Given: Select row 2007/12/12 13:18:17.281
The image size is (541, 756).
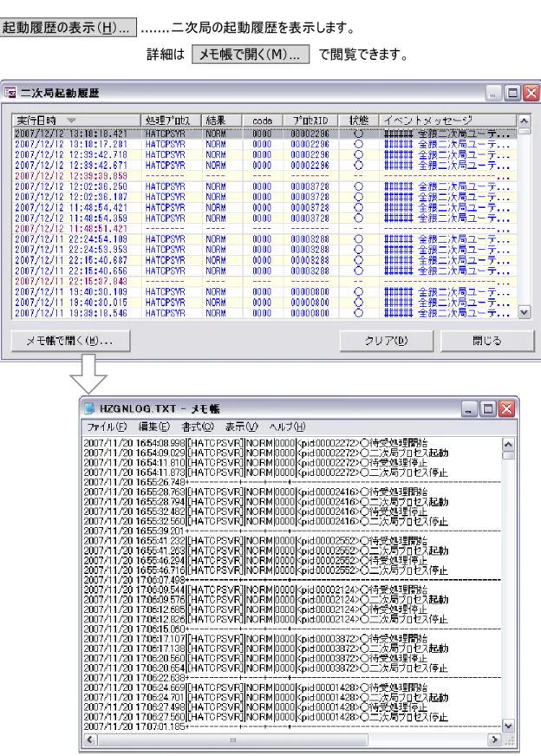Looking at the screenshot, I should click(x=264, y=144).
